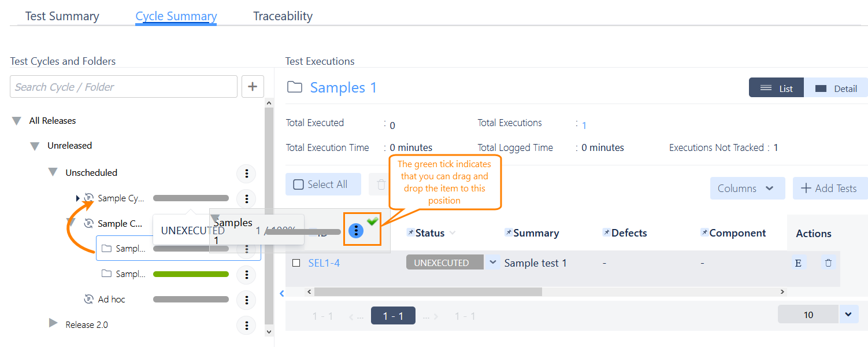Open the status dropdown for SEL1-4
This screenshot has width=868, height=347.
coord(492,261)
